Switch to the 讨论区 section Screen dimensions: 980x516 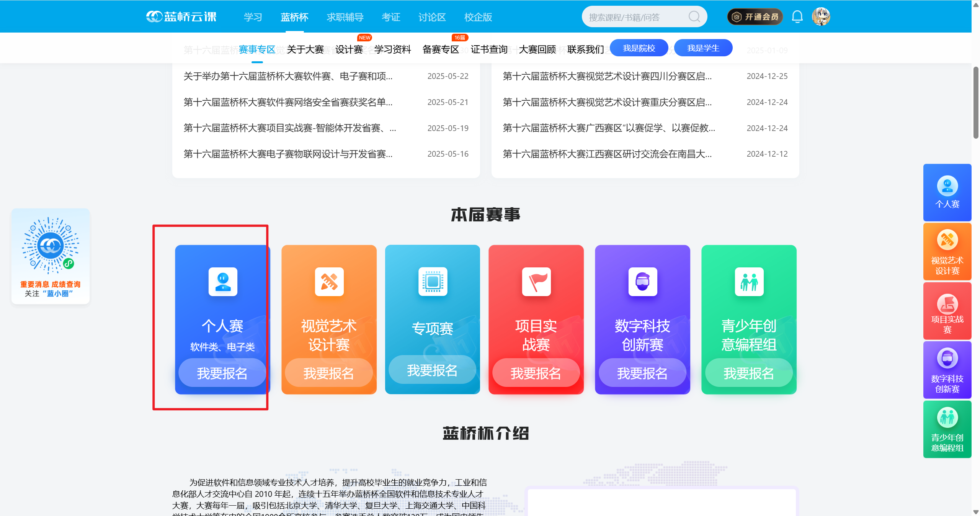tap(431, 16)
